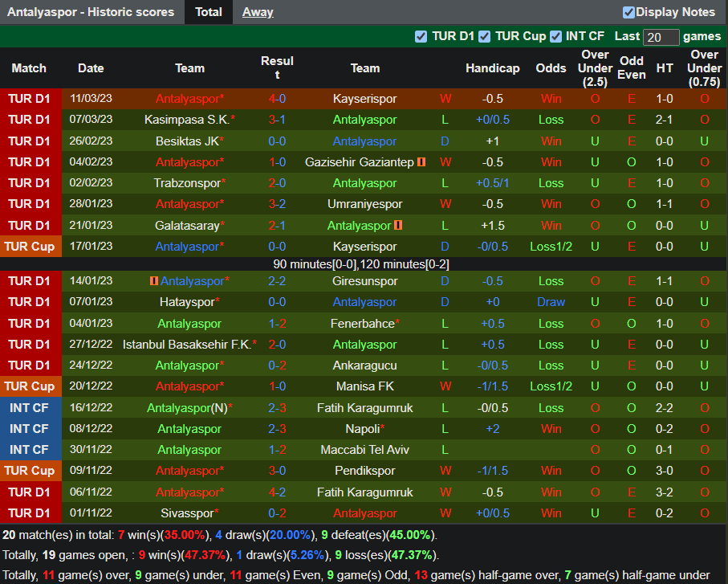Click handicap +2 on Napoli row
Screen dimensions: 728x584
click(493, 429)
